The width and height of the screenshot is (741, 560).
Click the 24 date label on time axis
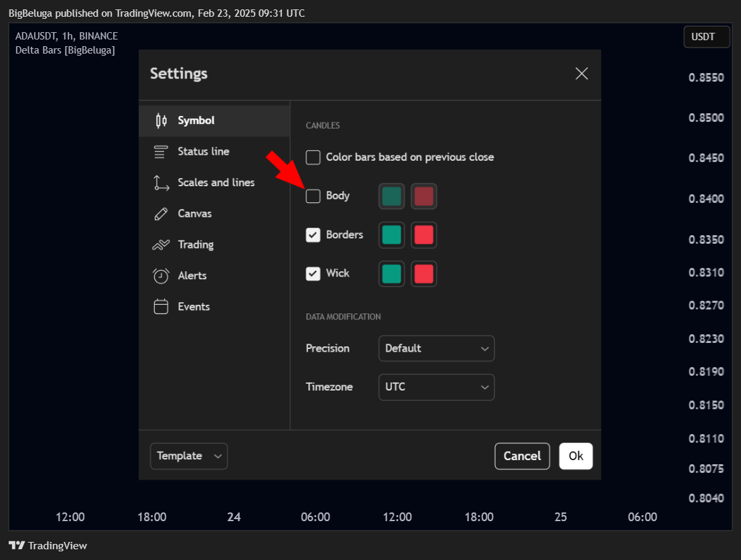tap(234, 517)
